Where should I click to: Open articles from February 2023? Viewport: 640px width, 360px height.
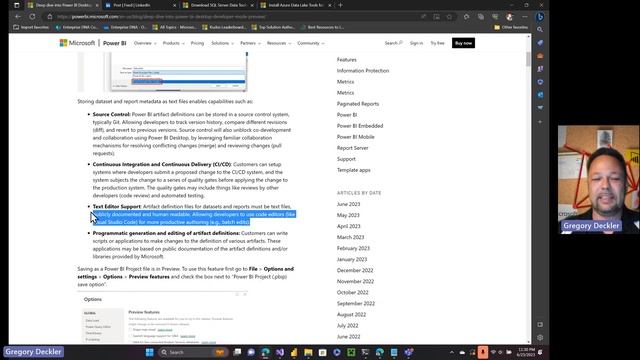353,248
